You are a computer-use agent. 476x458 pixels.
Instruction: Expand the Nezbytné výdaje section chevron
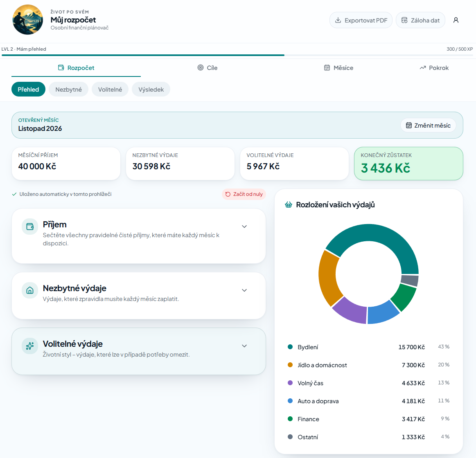pos(244,290)
